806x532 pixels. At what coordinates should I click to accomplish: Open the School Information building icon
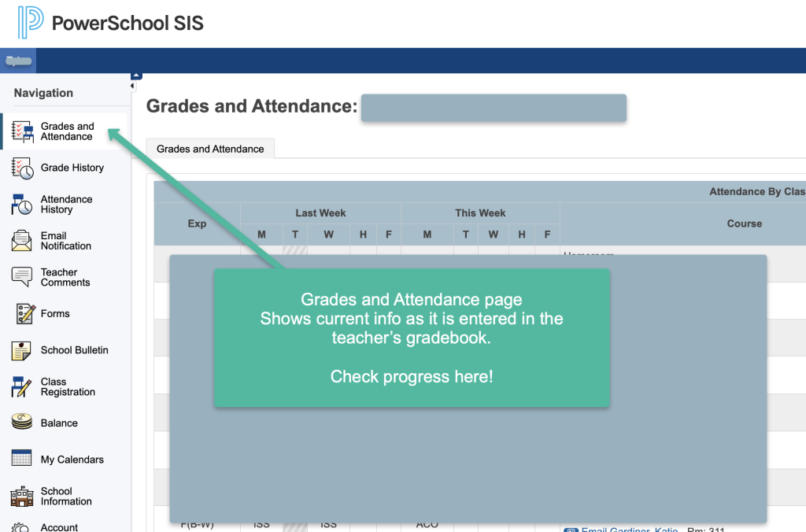point(21,497)
